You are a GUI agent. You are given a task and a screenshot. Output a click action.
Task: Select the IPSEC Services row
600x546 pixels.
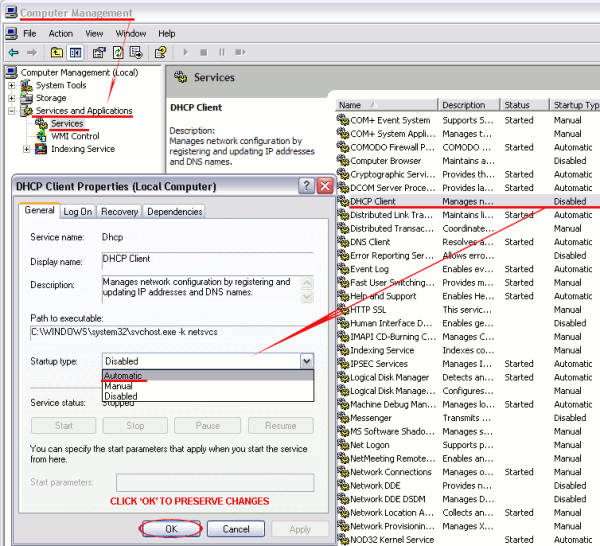468,364
